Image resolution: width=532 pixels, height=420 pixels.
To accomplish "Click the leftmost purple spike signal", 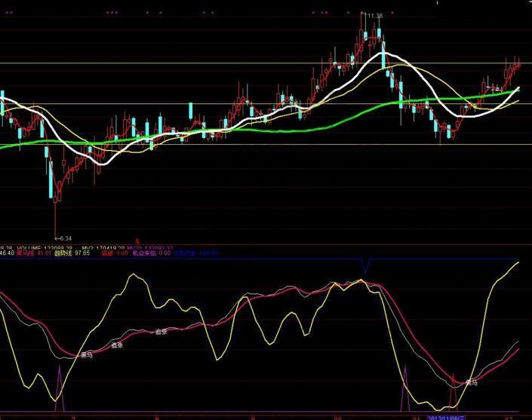I will [59, 388].
